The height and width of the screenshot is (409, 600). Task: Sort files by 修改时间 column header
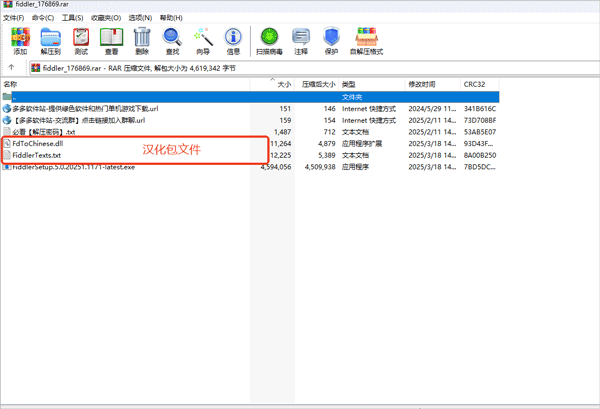(422, 85)
